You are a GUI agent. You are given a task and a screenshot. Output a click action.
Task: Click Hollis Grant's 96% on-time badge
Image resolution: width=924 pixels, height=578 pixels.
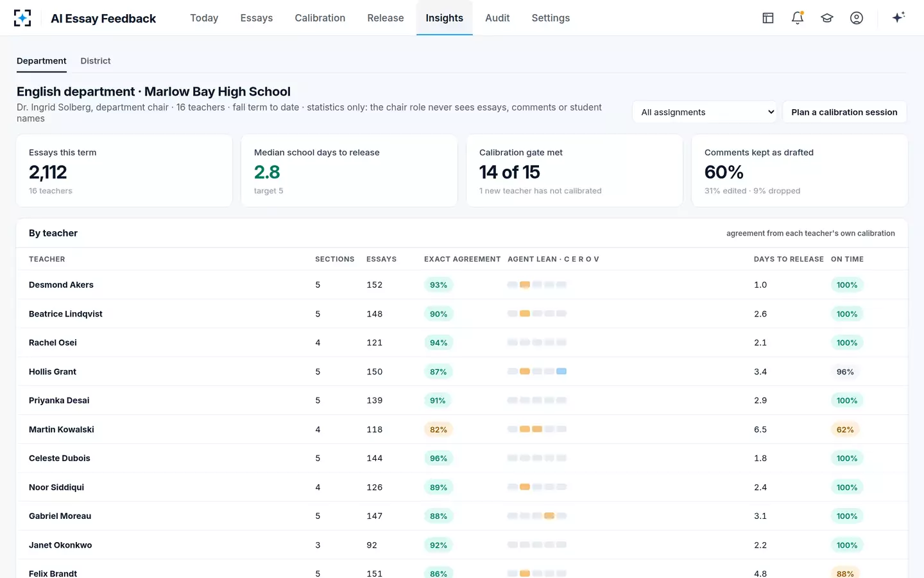pos(845,372)
